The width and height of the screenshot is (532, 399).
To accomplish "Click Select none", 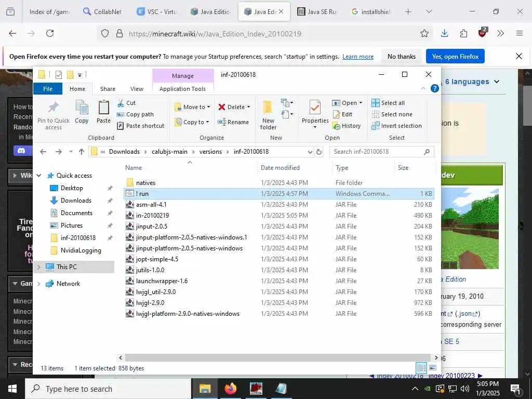I will tap(392, 114).
